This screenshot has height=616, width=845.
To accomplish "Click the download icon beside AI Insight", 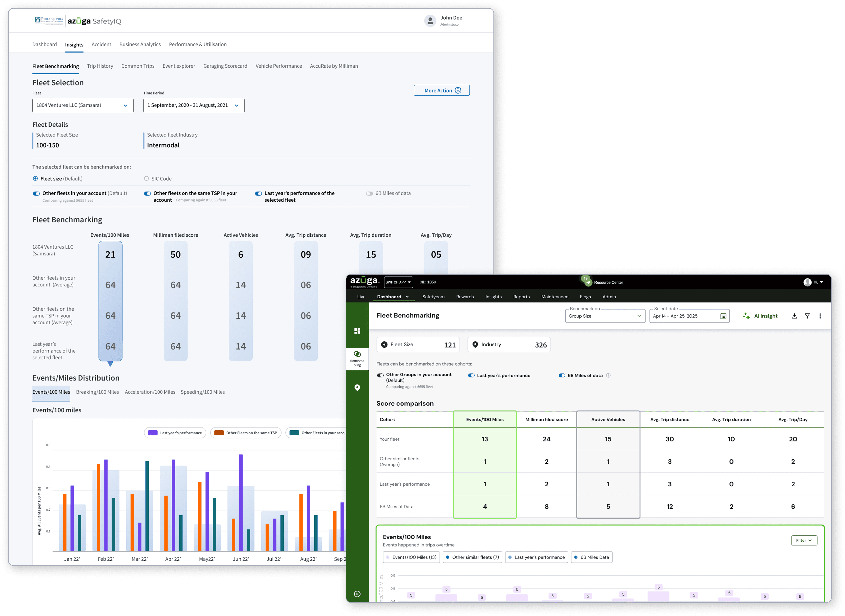I will coord(794,316).
